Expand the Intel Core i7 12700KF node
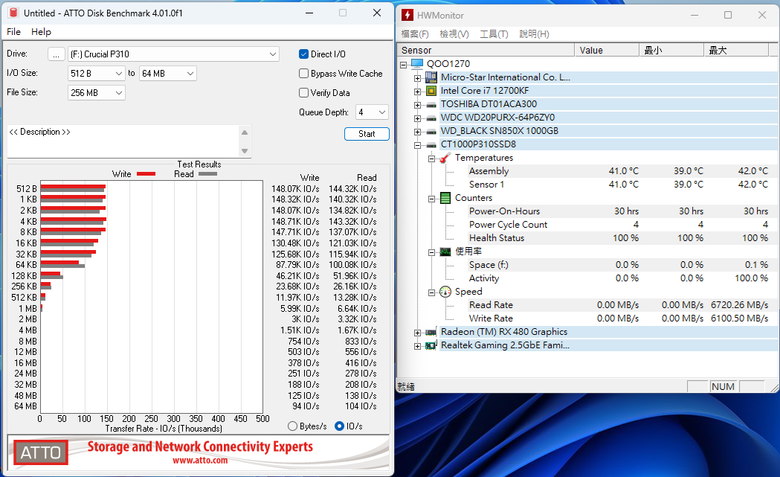This screenshot has height=477, width=780. [418, 92]
